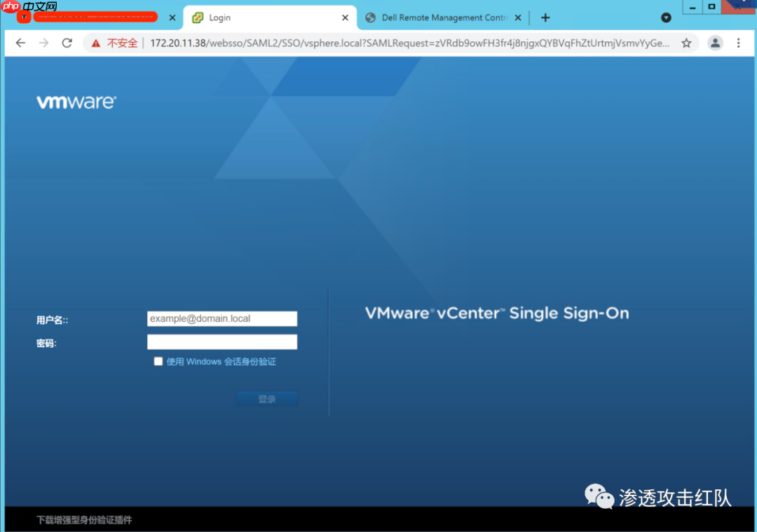Maximize the browser window
The height and width of the screenshot is (532, 757).
711,7
